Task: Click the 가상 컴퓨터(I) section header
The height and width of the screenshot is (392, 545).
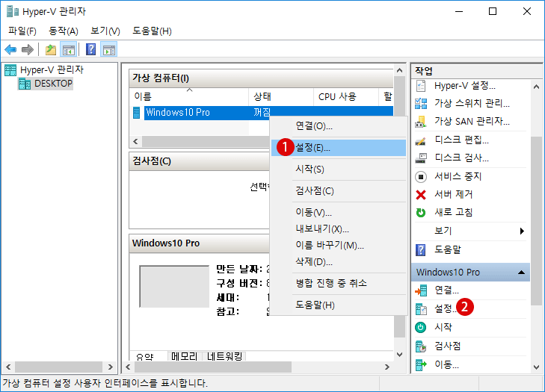Action: [x=261, y=78]
